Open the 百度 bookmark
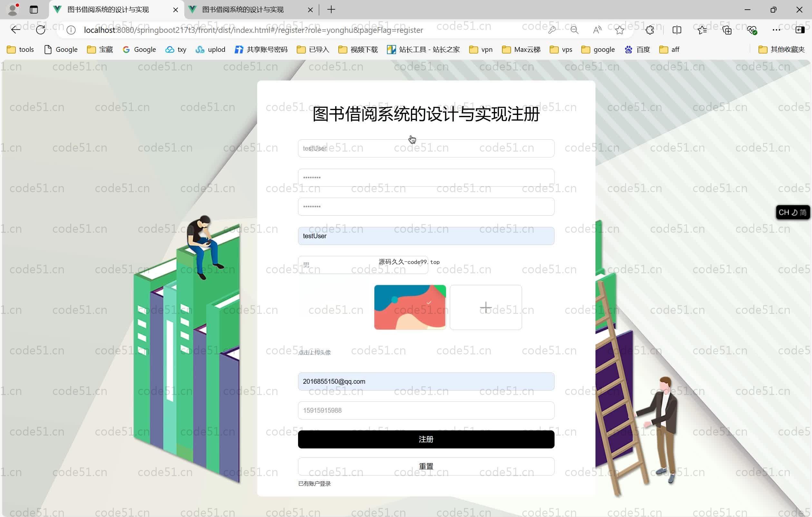Screen dimensions: 812x517 637,50
